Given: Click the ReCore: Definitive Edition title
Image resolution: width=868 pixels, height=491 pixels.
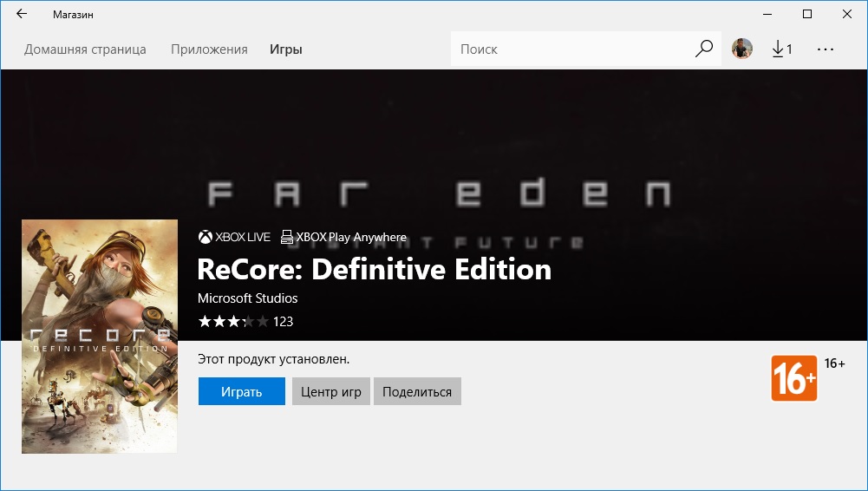Looking at the screenshot, I should (x=375, y=269).
